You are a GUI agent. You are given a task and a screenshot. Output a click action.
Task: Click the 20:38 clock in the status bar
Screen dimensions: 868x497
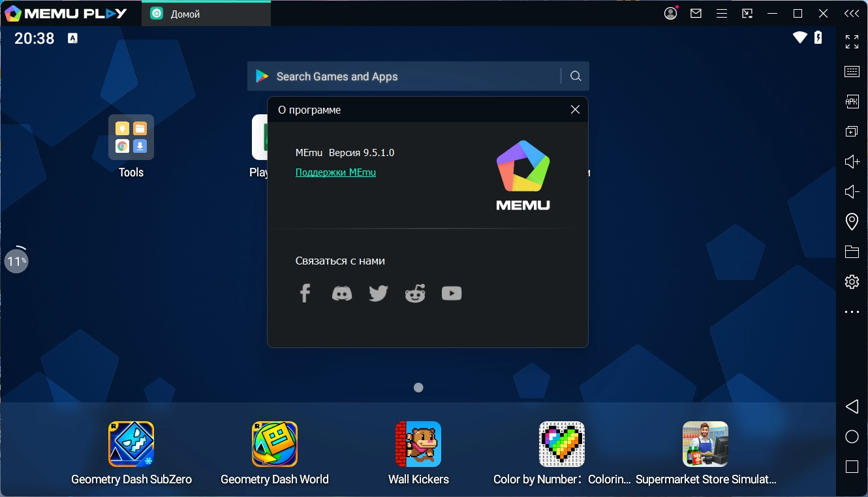pos(35,39)
